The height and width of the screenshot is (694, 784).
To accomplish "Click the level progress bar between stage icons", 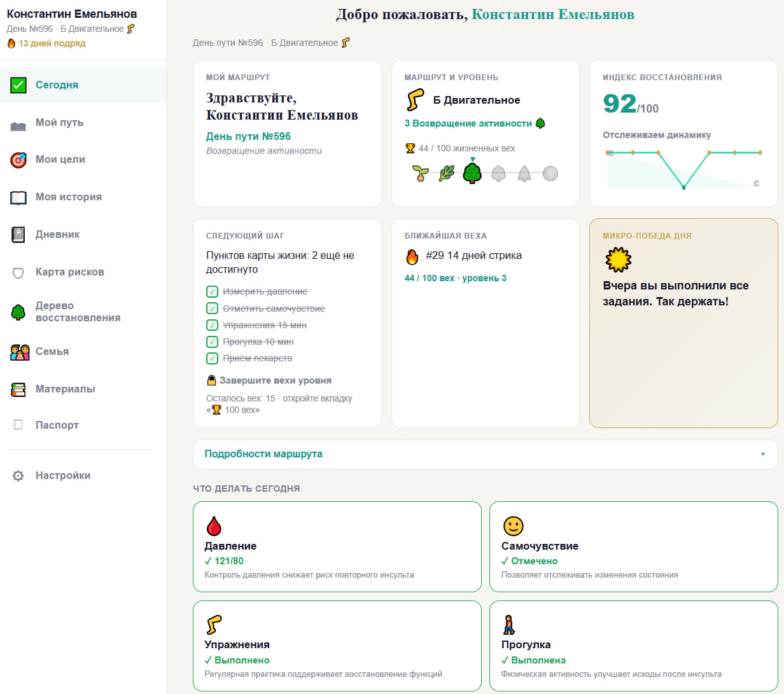I will 486,173.
